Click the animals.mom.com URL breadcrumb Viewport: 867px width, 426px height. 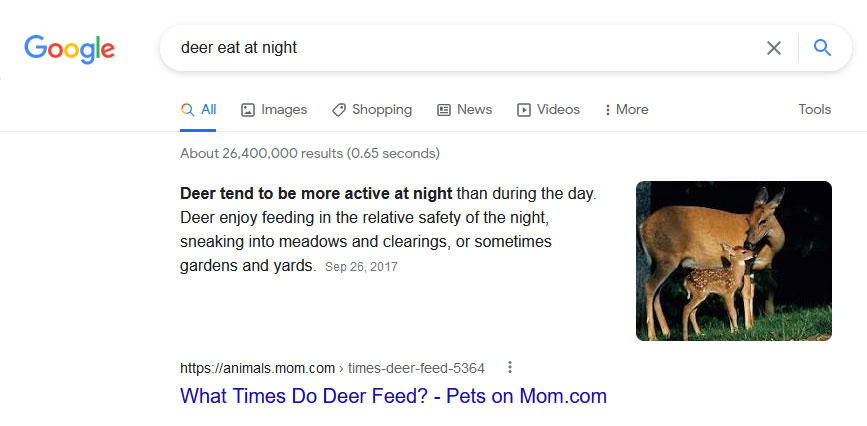coord(332,368)
